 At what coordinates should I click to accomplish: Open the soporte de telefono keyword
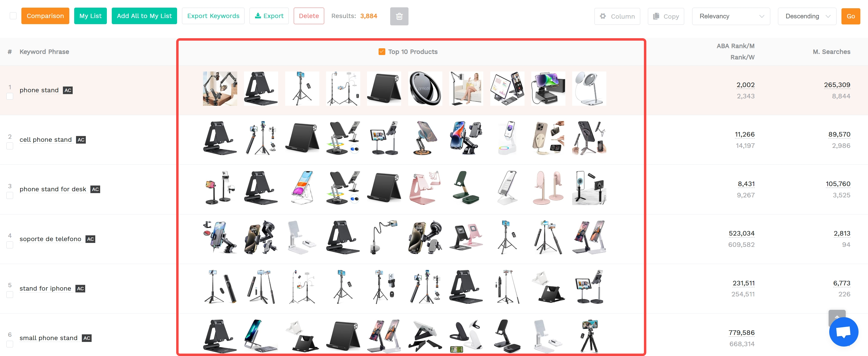(x=50, y=239)
